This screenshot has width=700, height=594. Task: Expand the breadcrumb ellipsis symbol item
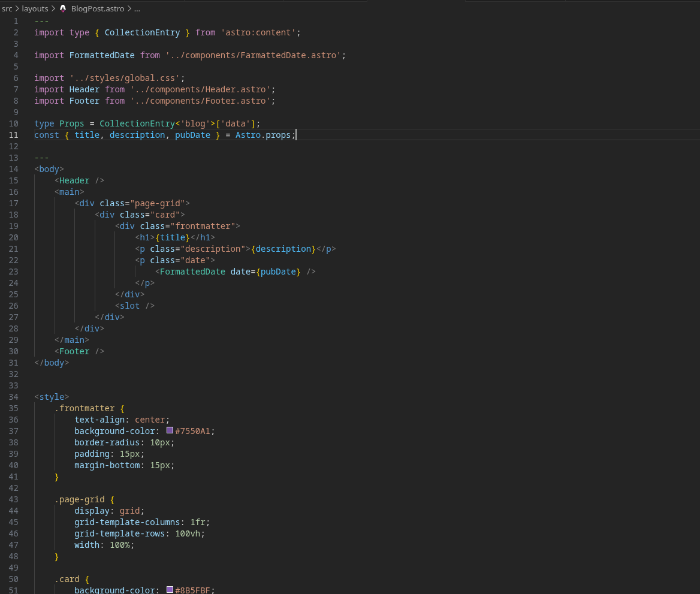click(x=137, y=9)
